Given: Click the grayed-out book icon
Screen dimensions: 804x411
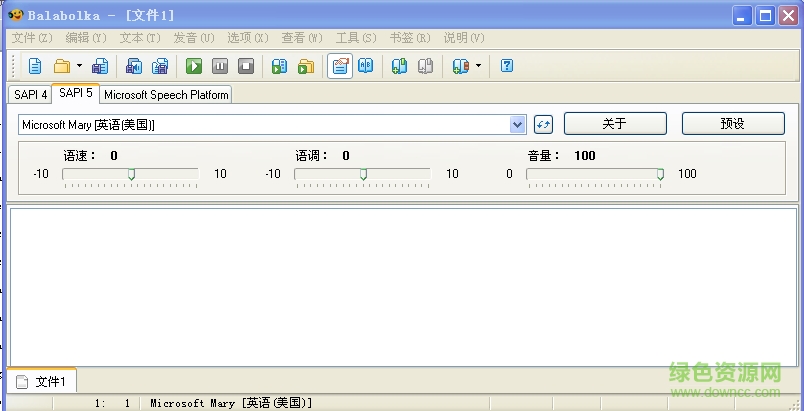Looking at the screenshot, I should pos(426,66).
